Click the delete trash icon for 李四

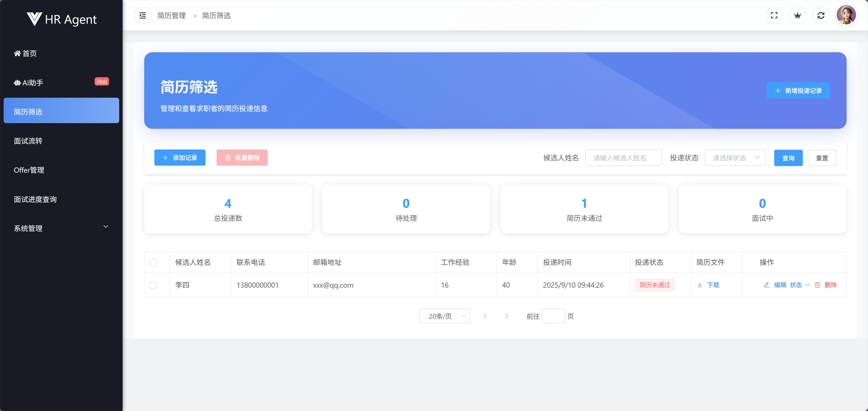(x=817, y=285)
